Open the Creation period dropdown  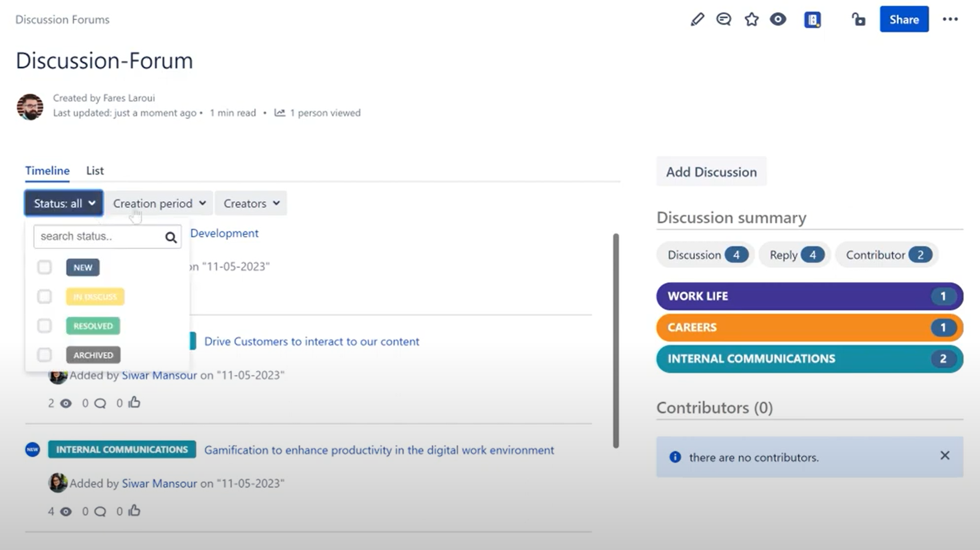click(x=159, y=203)
